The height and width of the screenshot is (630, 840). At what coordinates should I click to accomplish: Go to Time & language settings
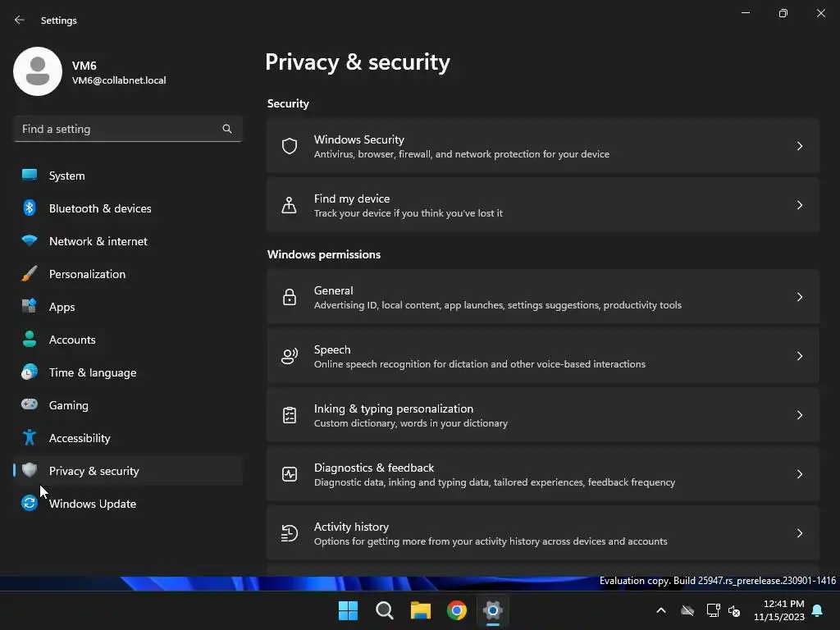(128, 372)
